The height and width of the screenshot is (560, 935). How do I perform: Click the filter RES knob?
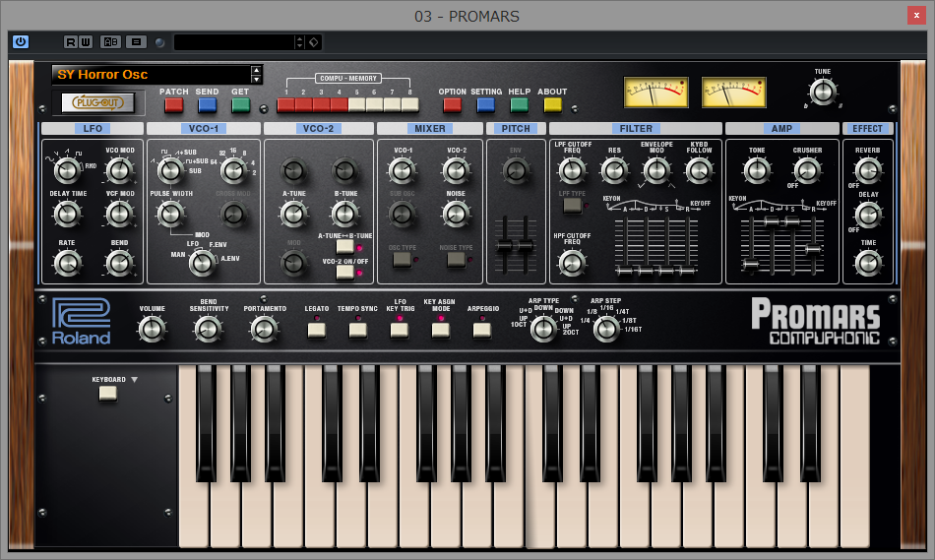coord(614,171)
